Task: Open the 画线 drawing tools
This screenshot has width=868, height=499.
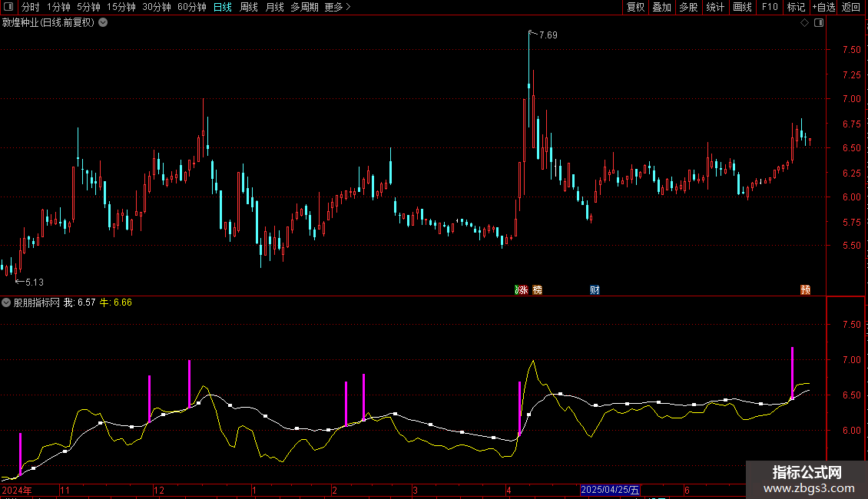Action: coord(742,7)
